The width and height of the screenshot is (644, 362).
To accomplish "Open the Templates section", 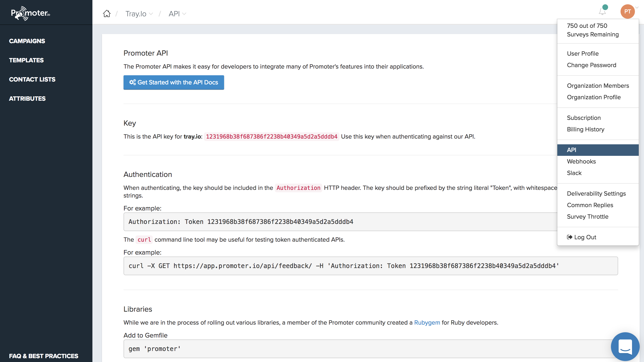I will coord(26,60).
